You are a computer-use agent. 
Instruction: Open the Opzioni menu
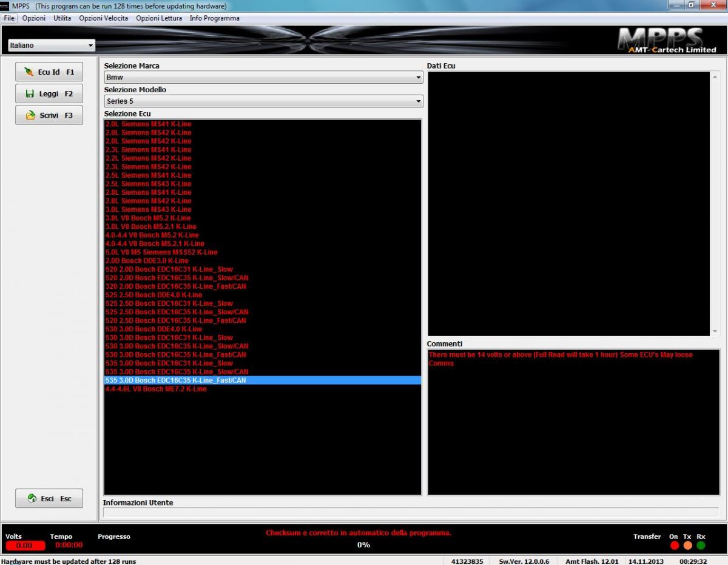pos(34,18)
